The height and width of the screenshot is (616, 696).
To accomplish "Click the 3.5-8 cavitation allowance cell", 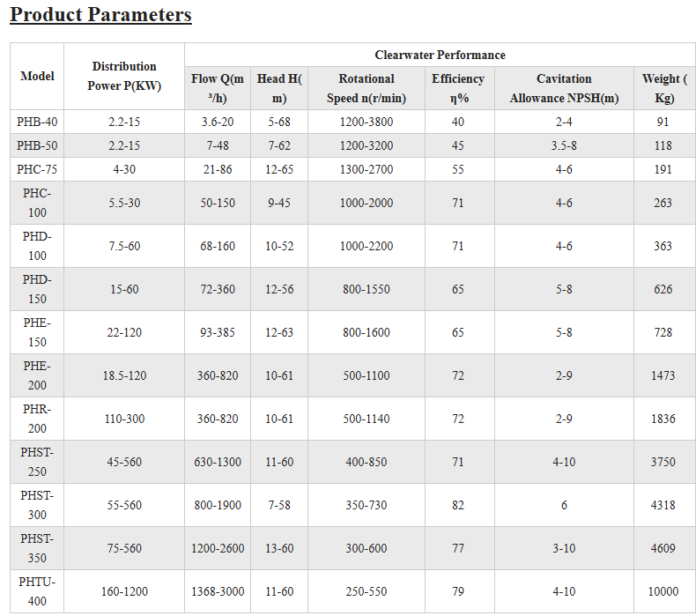I will click(564, 145).
